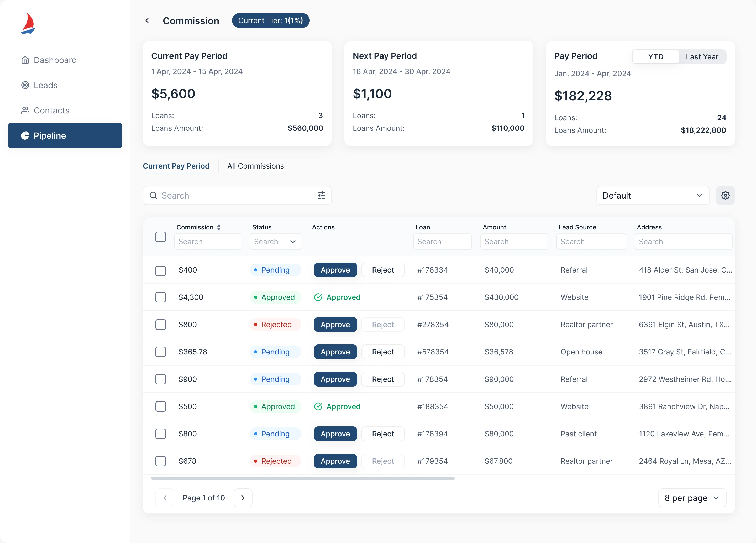Toggle select-all checkbox in table header
The height and width of the screenshot is (543, 756).
[x=161, y=237]
